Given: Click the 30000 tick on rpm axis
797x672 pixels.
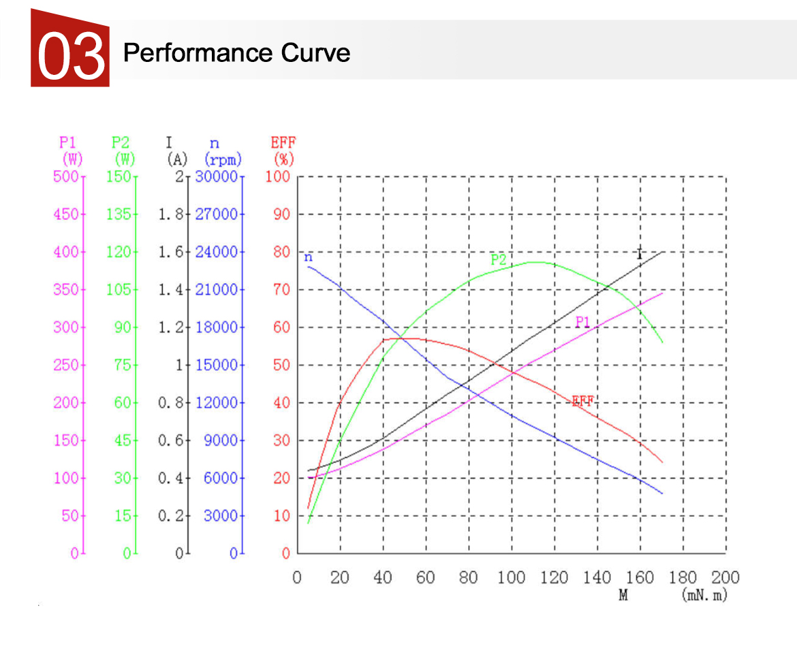Looking at the screenshot, I should pyautogui.click(x=216, y=177).
